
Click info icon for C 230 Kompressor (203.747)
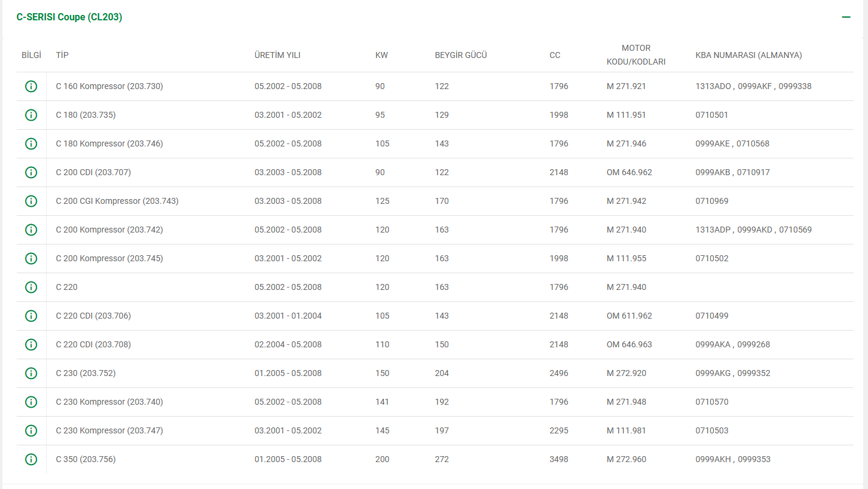[31, 430]
